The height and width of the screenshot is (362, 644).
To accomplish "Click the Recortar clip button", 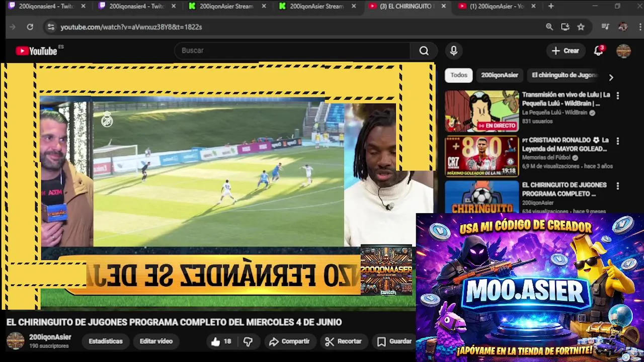I will coord(343,341).
